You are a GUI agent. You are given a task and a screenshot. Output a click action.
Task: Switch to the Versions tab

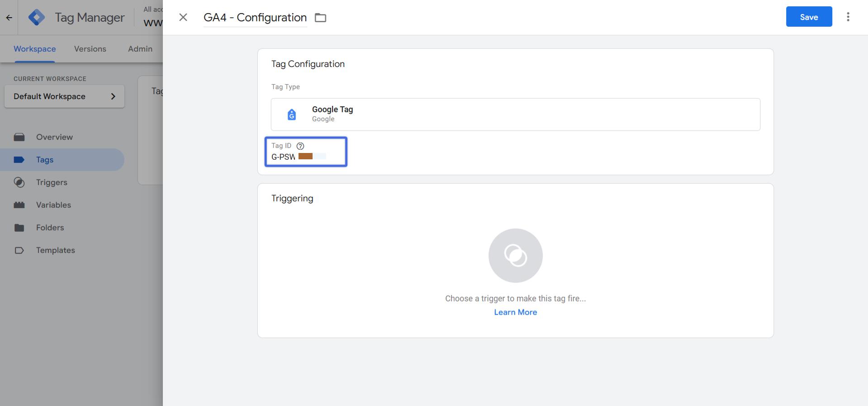(x=90, y=49)
